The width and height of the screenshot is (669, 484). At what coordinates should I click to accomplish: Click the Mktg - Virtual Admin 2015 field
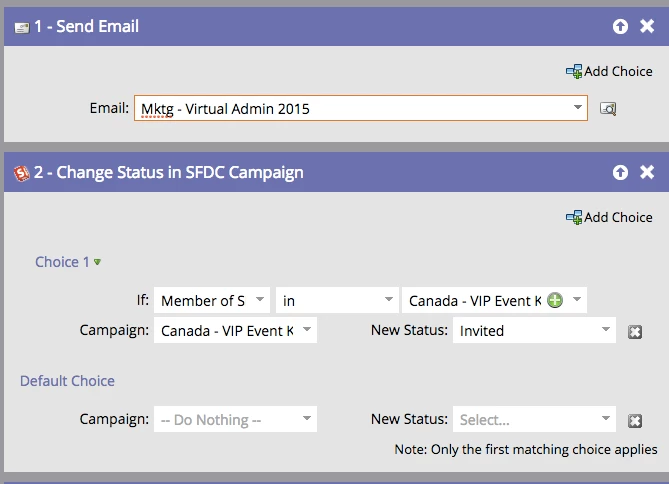361,108
